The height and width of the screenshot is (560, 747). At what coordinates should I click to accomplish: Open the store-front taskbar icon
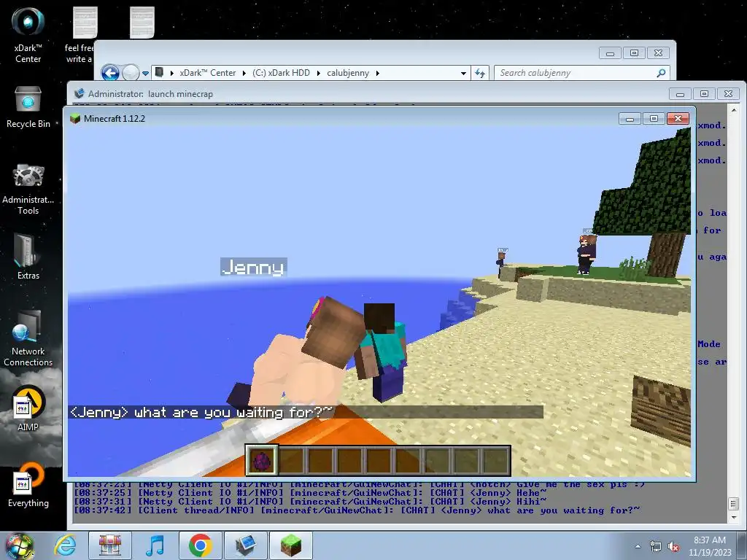click(109, 545)
